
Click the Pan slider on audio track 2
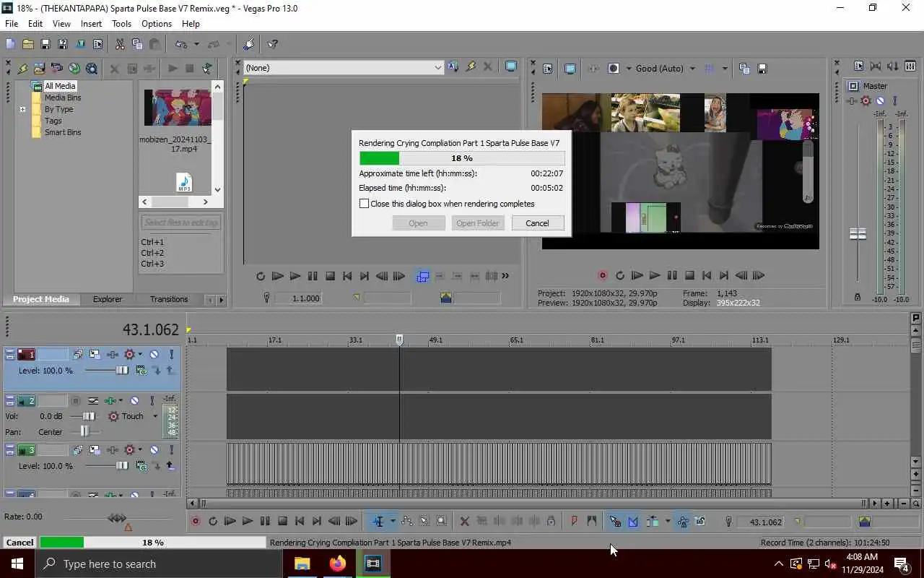tap(85, 432)
